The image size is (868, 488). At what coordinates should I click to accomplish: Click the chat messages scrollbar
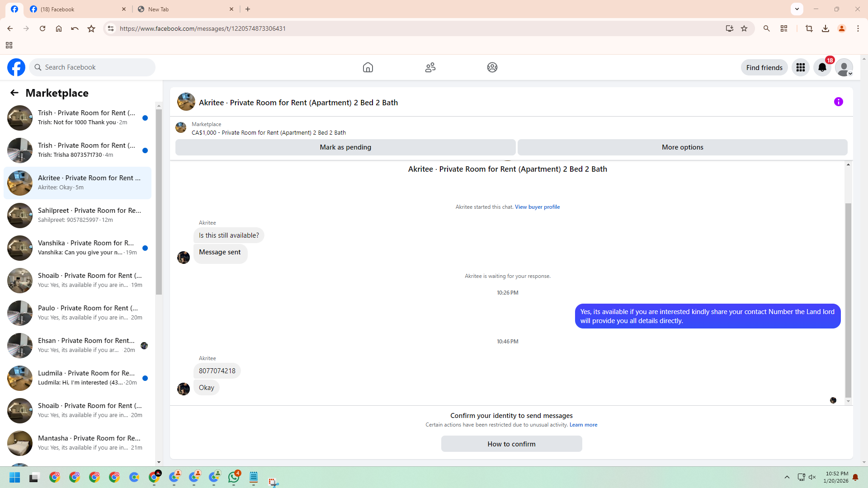(x=848, y=300)
